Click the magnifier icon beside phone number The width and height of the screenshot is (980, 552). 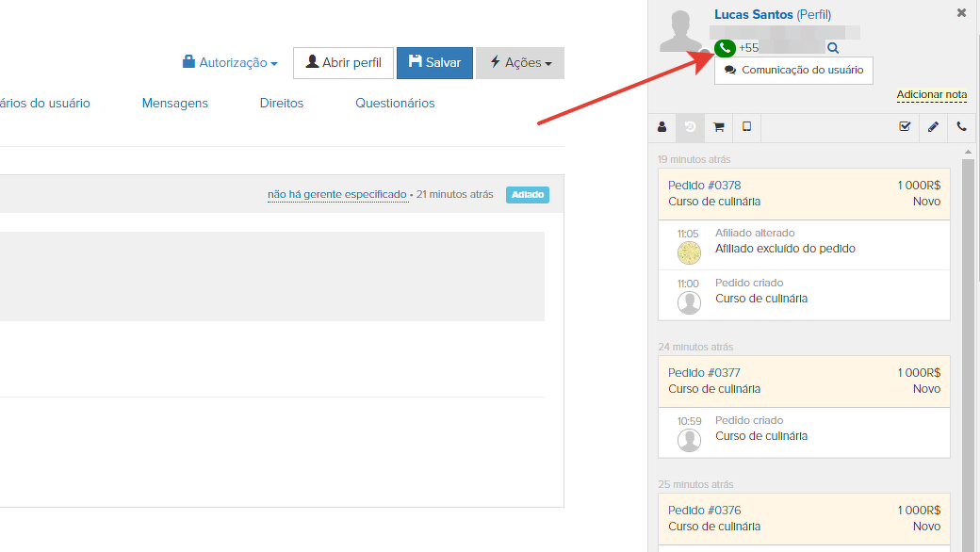[x=832, y=48]
